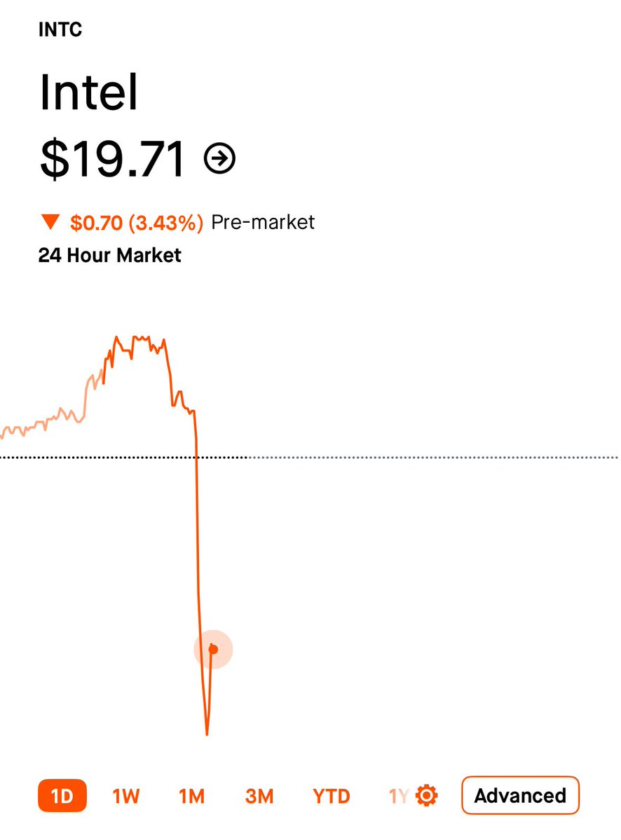Select the YTD chart range
This screenshot has height=840, width=621.
pyautogui.click(x=331, y=796)
